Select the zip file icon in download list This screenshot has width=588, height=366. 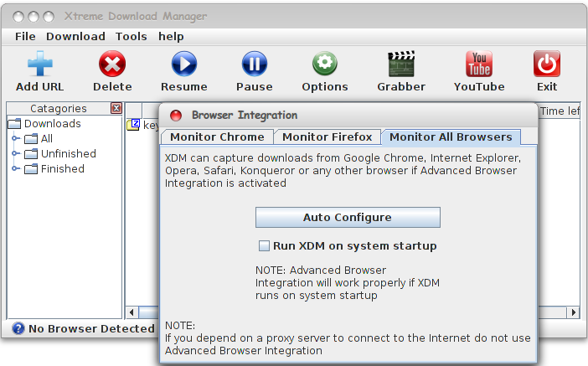pyautogui.click(x=133, y=125)
